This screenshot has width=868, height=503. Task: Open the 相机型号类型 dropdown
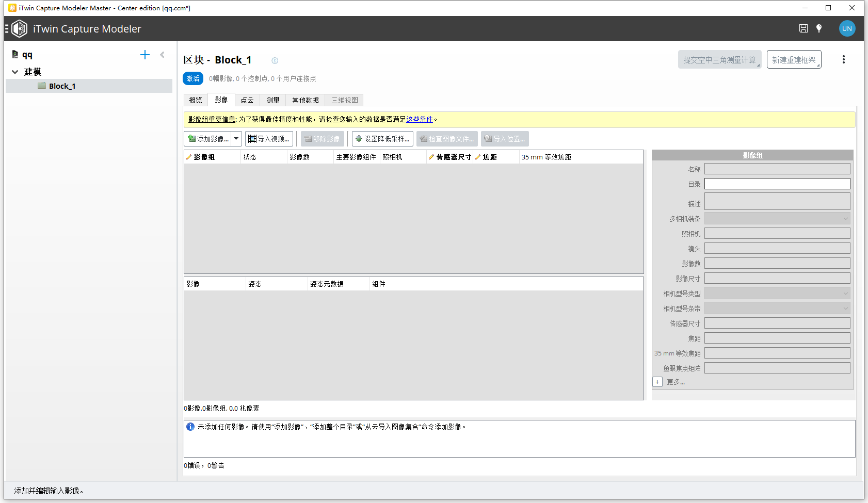[x=777, y=293]
